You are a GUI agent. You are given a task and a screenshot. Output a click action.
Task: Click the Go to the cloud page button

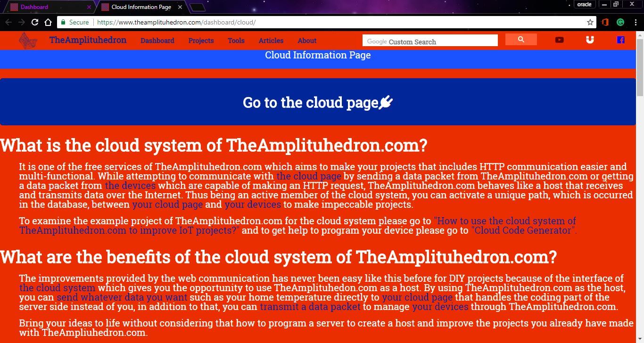318,102
